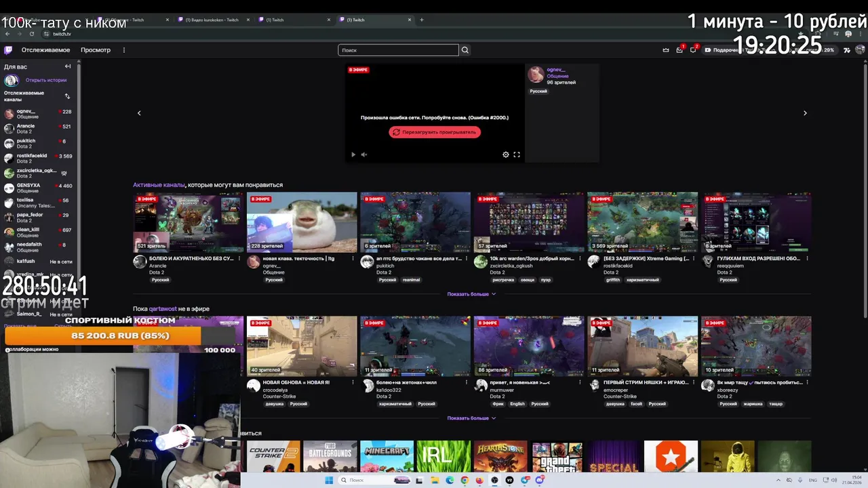Screen dimensions: 868x488
Task: Click the Перезагрузить проигрыватель button
Action: point(435,132)
